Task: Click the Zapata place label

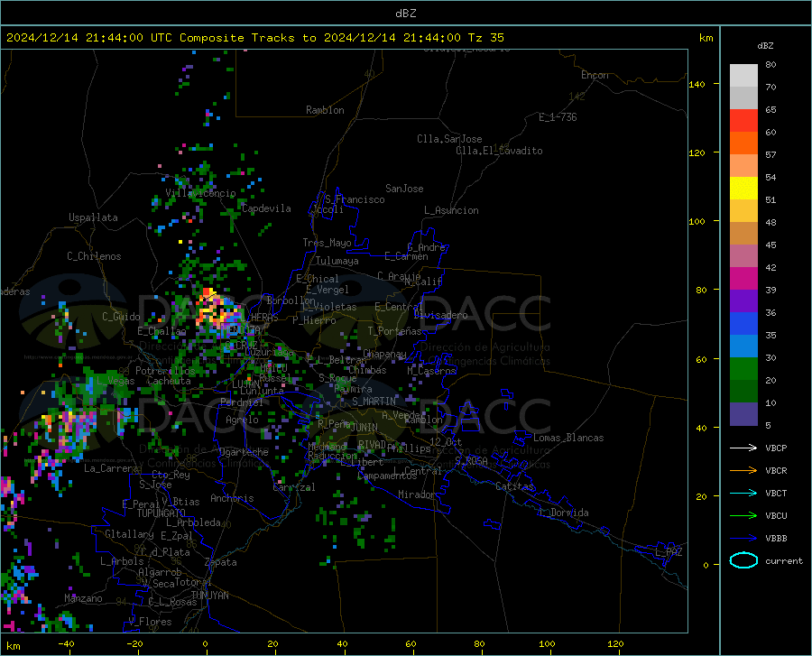Action: point(221,562)
